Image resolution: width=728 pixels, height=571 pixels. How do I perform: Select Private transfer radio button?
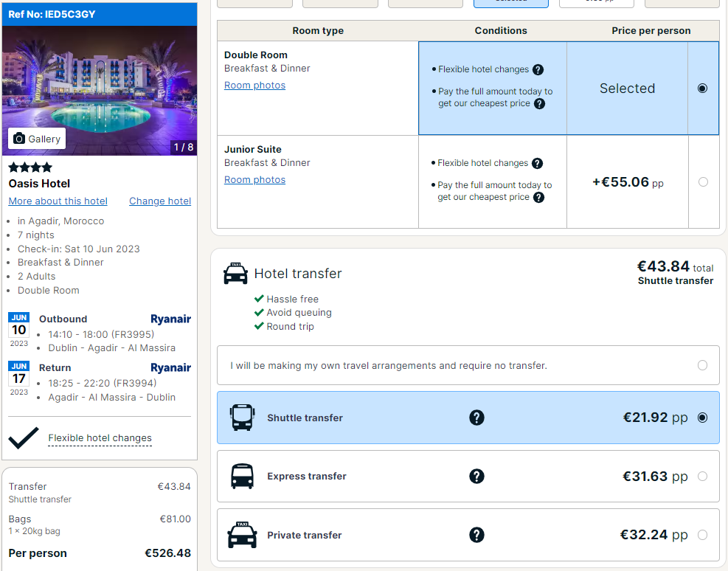click(702, 535)
